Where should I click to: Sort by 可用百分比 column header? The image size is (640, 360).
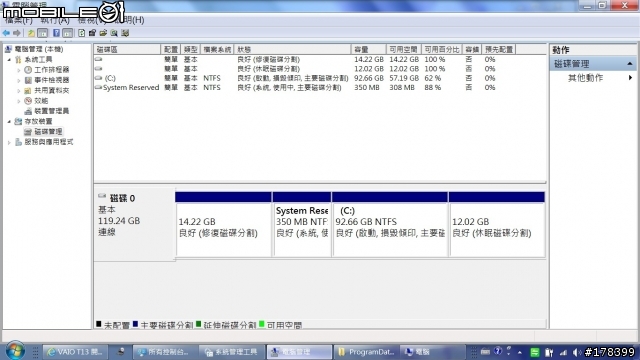pyautogui.click(x=442, y=49)
